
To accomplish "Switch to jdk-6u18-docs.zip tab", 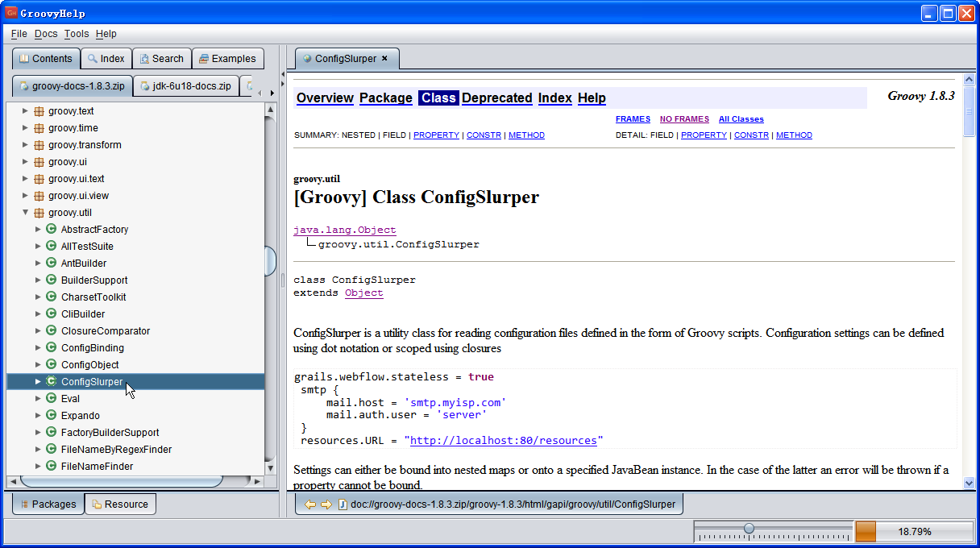I will pyautogui.click(x=186, y=85).
